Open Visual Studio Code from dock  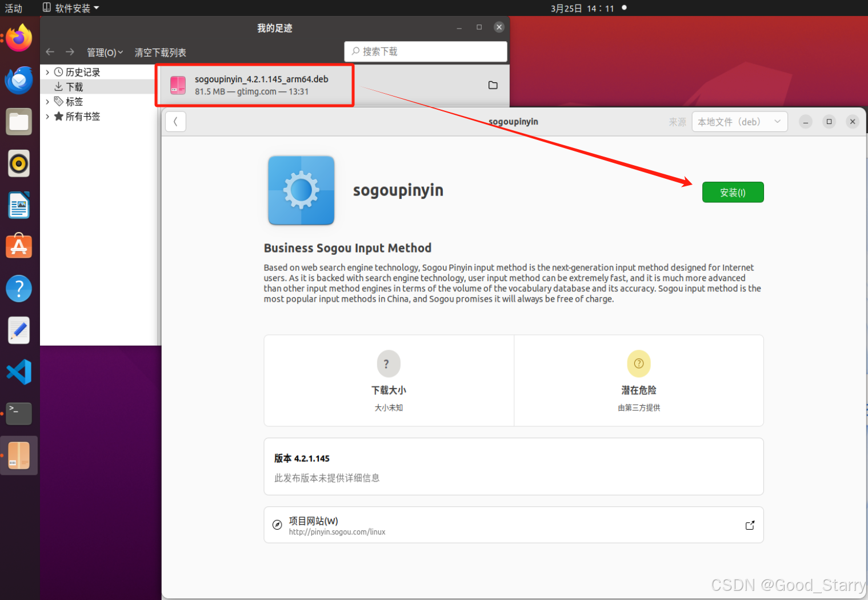[19, 372]
